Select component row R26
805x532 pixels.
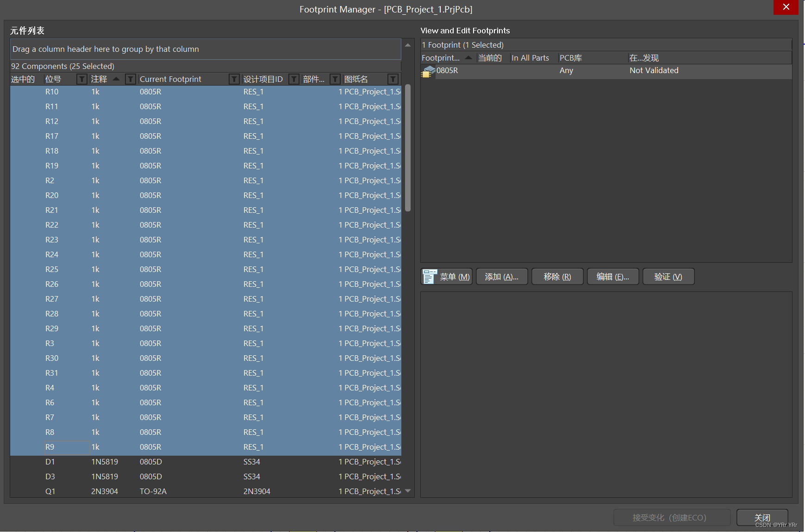(206, 284)
